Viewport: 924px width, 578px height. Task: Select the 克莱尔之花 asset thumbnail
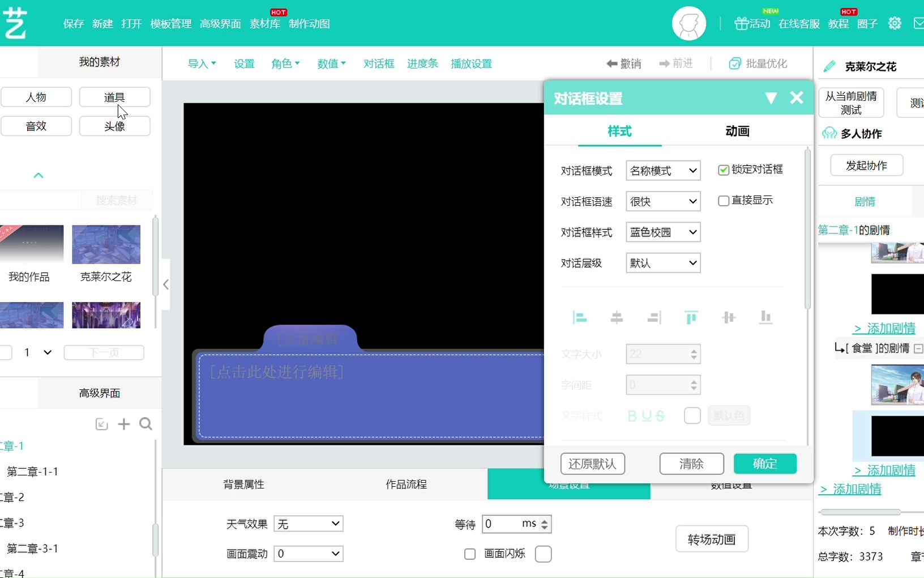pyautogui.click(x=106, y=245)
